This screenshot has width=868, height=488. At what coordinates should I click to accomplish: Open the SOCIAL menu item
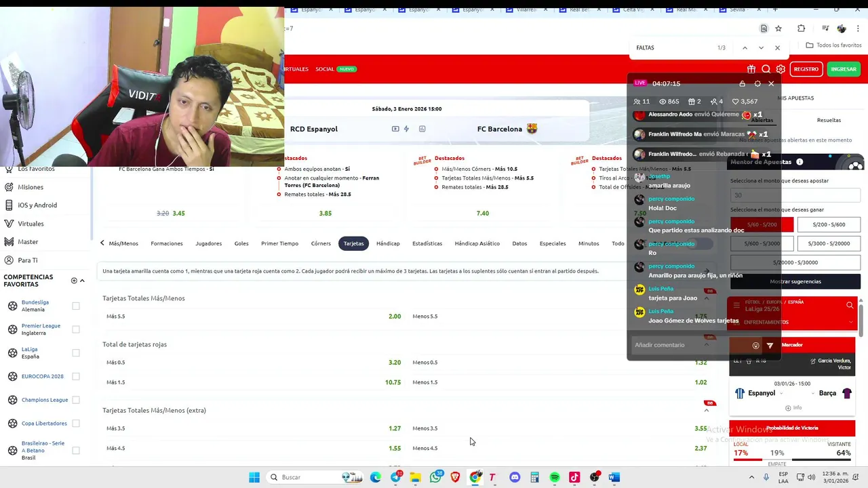pyautogui.click(x=325, y=69)
